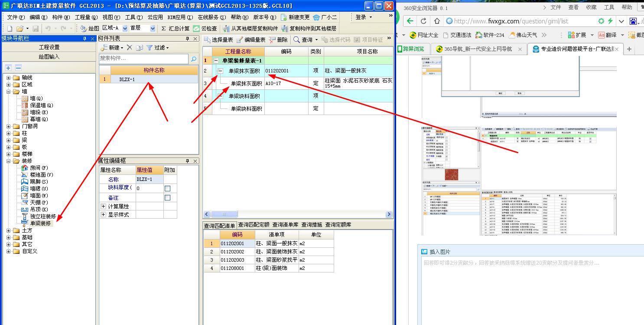
Task: Click 扩展 extensions button in browser
Action: click(576, 35)
